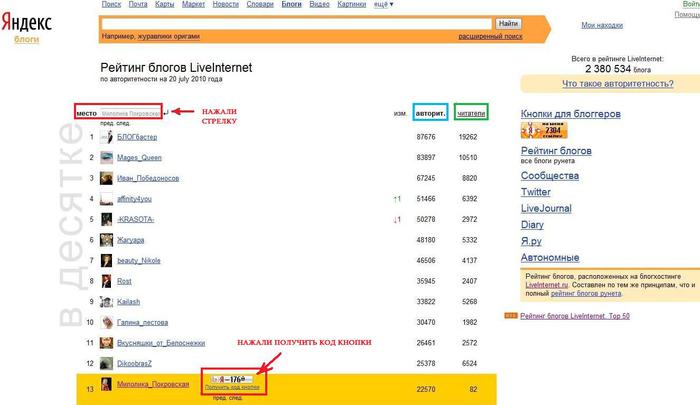This screenshot has height=405, width=700.
Task: Open the ещё dropdown menu
Action: pos(383,4)
